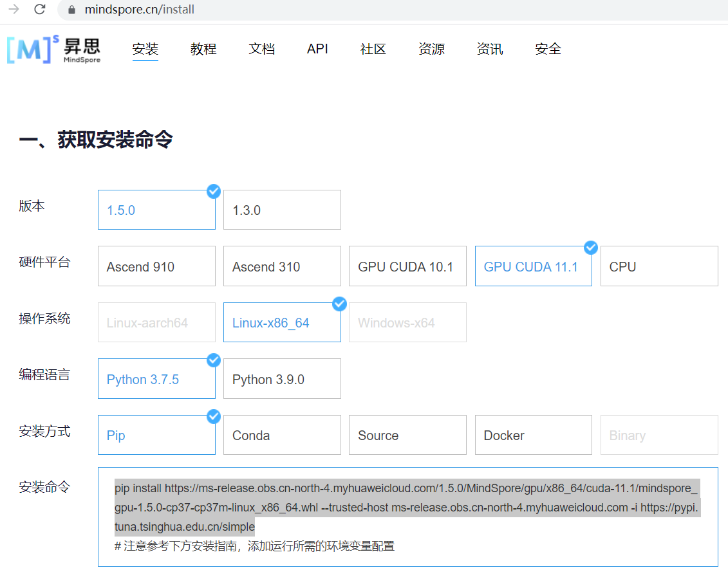Click the 安装方式 row label

pos(44,431)
